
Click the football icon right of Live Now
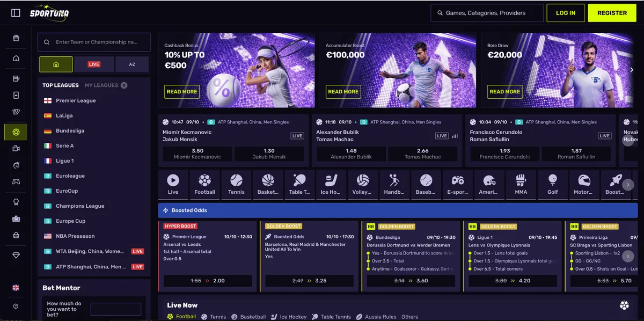pos(624,305)
